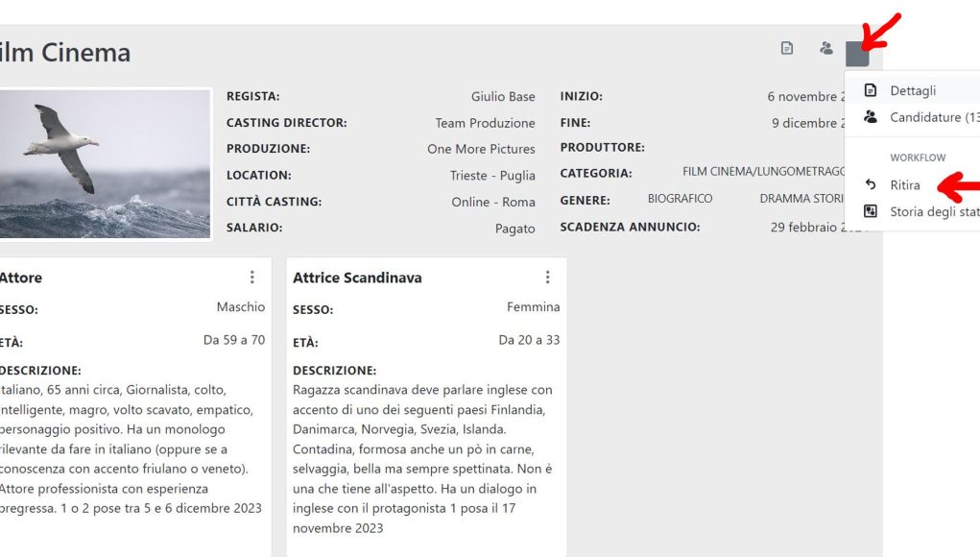Image resolution: width=980 pixels, height=557 pixels.
Task: Click the albatross announcement thumbnail image
Action: click(x=105, y=164)
